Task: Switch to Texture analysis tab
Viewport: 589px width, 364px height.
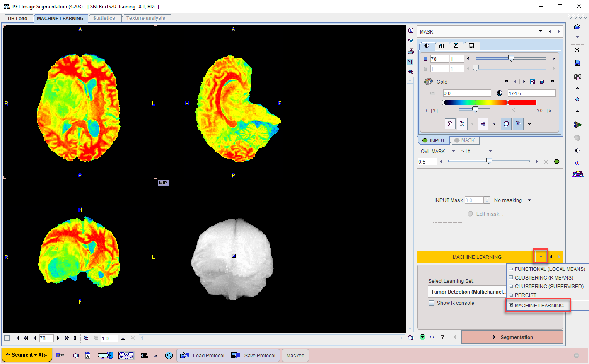Action: pos(146,18)
